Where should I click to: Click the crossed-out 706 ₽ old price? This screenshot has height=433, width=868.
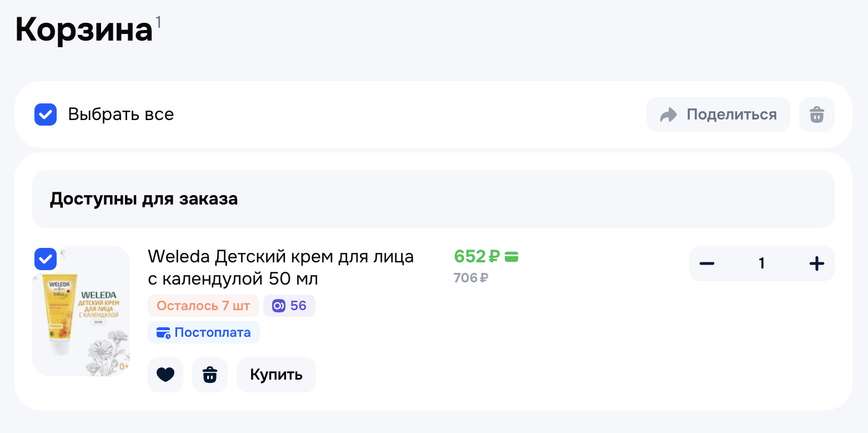click(470, 277)
